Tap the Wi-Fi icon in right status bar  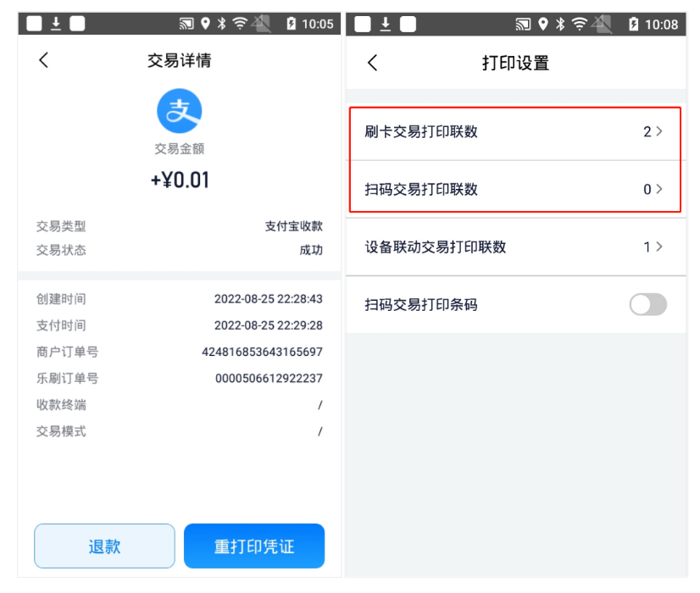coord(580,24)
